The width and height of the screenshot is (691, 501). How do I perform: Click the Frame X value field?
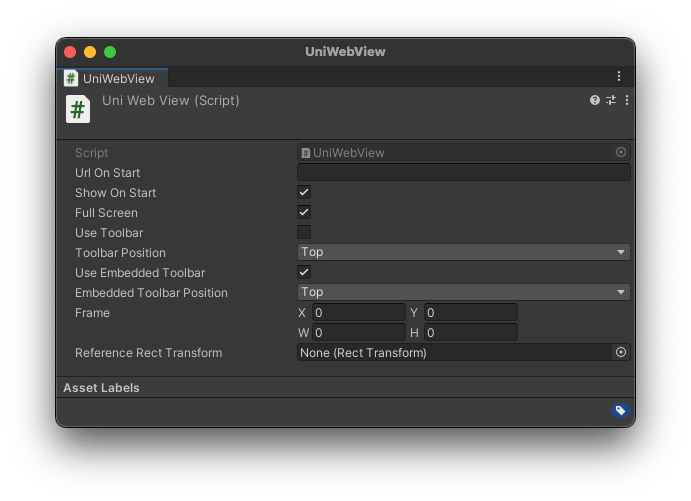pos(358,313)
